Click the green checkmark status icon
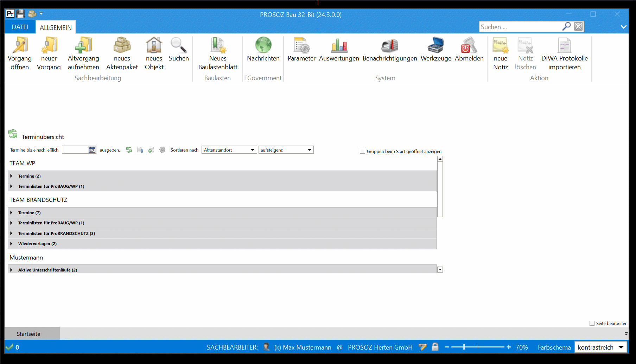 pyautogui.click(x=9, y=347)
